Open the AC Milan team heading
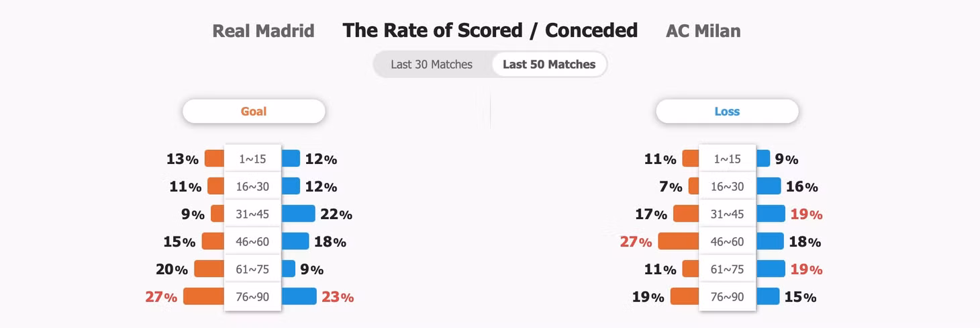The width and height of the screenshot is (980, 328). coord(703,31)
